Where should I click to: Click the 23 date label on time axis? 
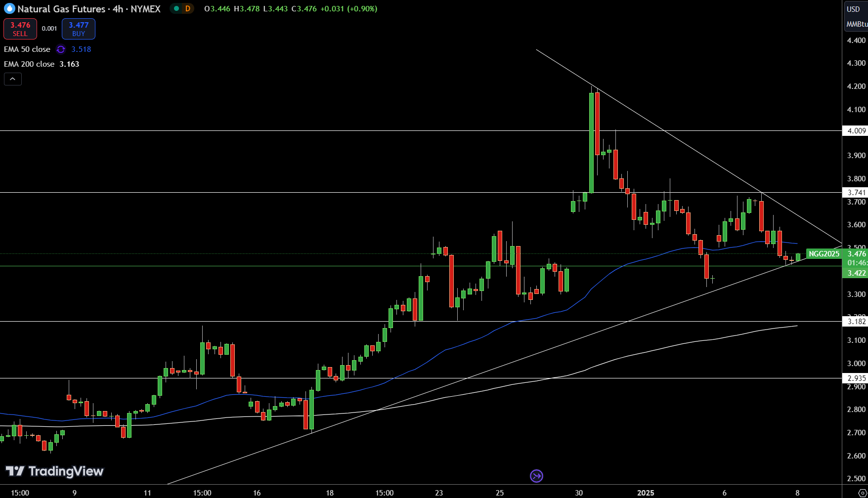click(439, 493)
